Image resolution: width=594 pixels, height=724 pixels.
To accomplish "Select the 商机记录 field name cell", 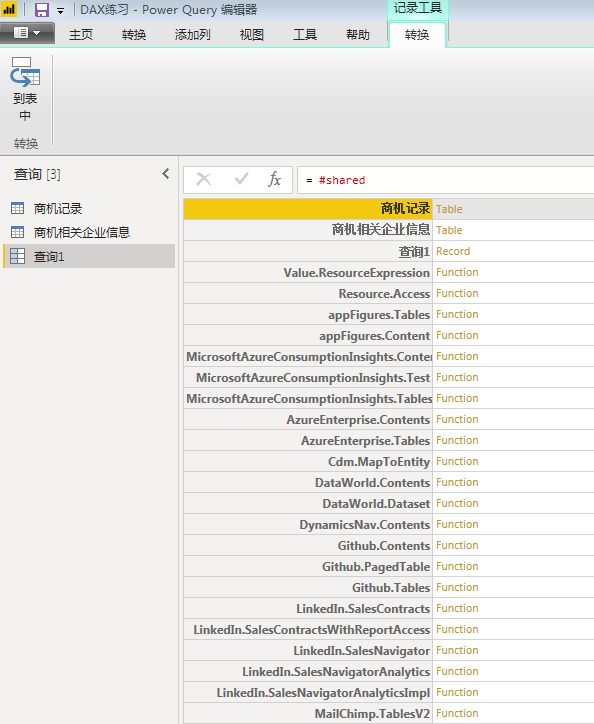I will click(308, 209).
